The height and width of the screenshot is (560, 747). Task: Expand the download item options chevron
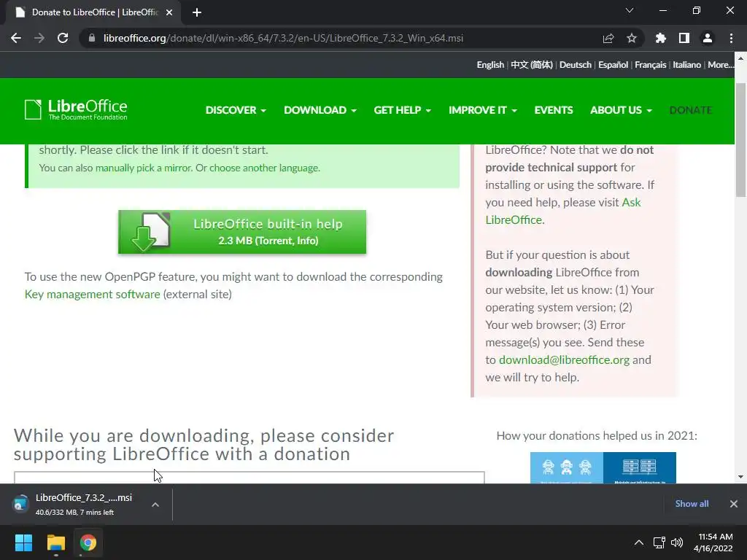pyautogui.click(x=155, y=505)
